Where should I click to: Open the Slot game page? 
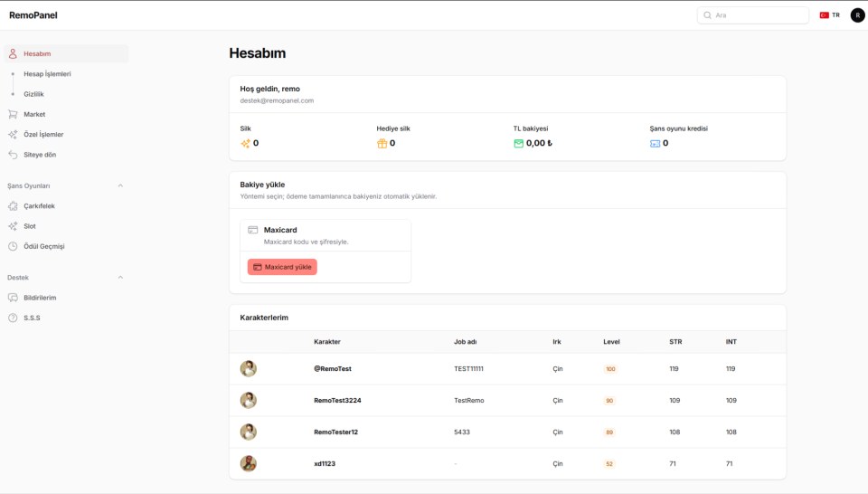click(66, 226)
